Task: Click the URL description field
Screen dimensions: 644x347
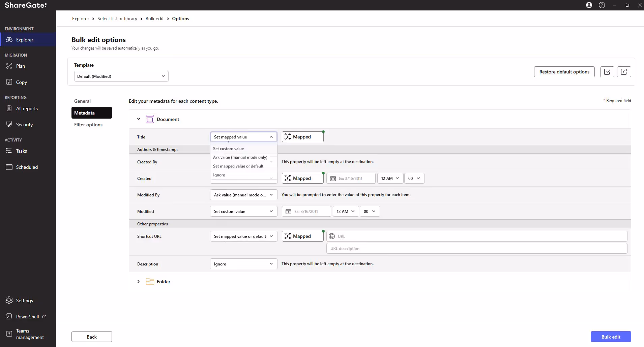Action: point(477,248)
